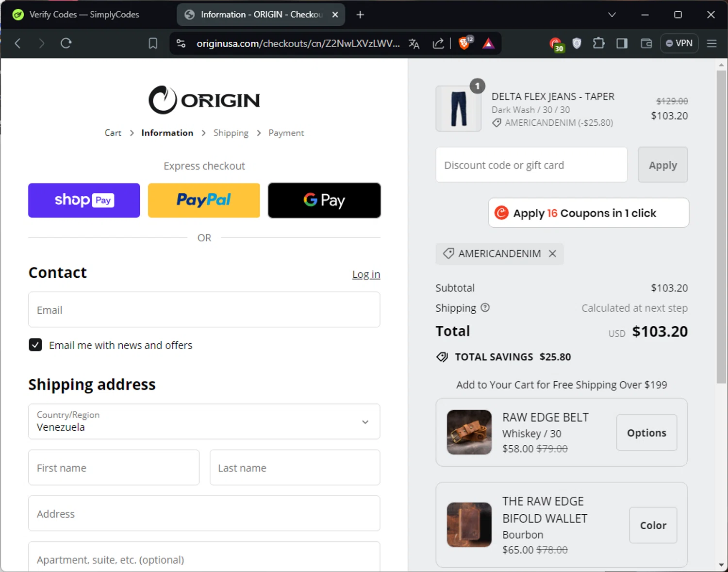Open the extensions puzzle icon
This screenshot has height=572, width=728.
point(599,44)
